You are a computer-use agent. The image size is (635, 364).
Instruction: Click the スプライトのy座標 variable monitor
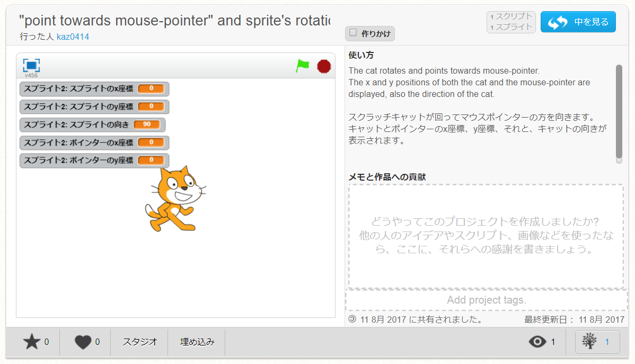pos(94,106)
